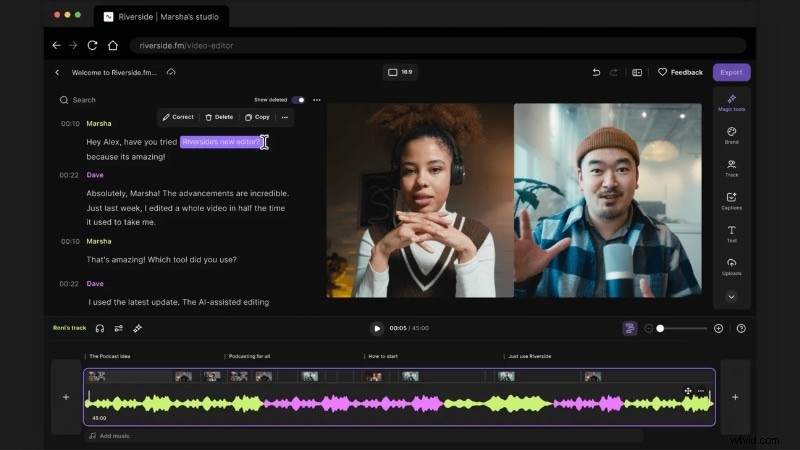The image size is (800, 450).
Task: Adjust the timeline zoom slider
Action: coord(682,329)
